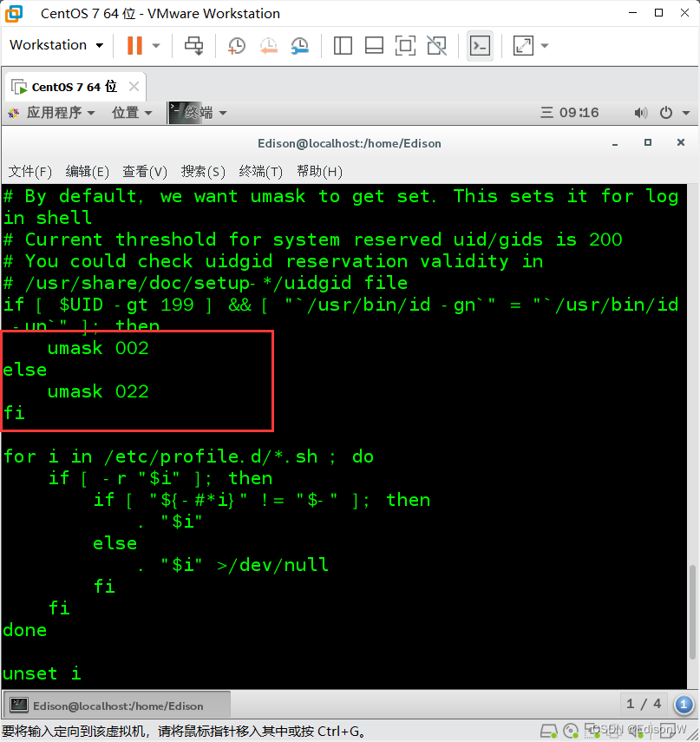
Task: Click the VMware Workstation logo icon
Action: [x=14, y=13]
